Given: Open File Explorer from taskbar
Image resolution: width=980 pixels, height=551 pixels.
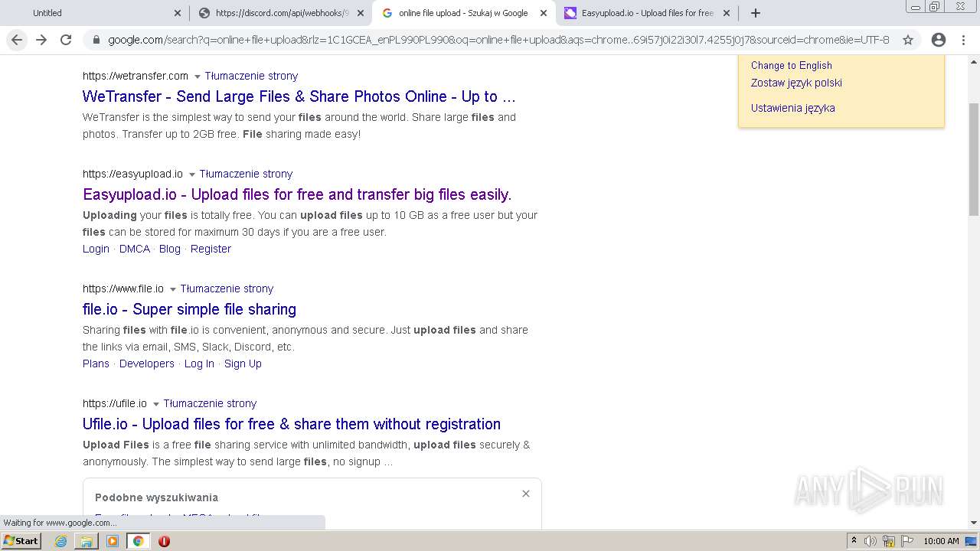Looking at the screenshot, I should point(87,541).
